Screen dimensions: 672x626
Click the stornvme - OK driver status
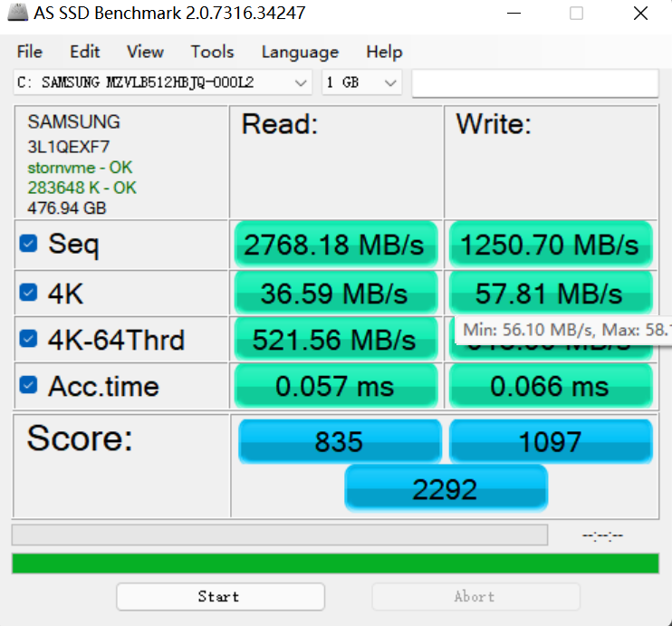click(80, 168)
